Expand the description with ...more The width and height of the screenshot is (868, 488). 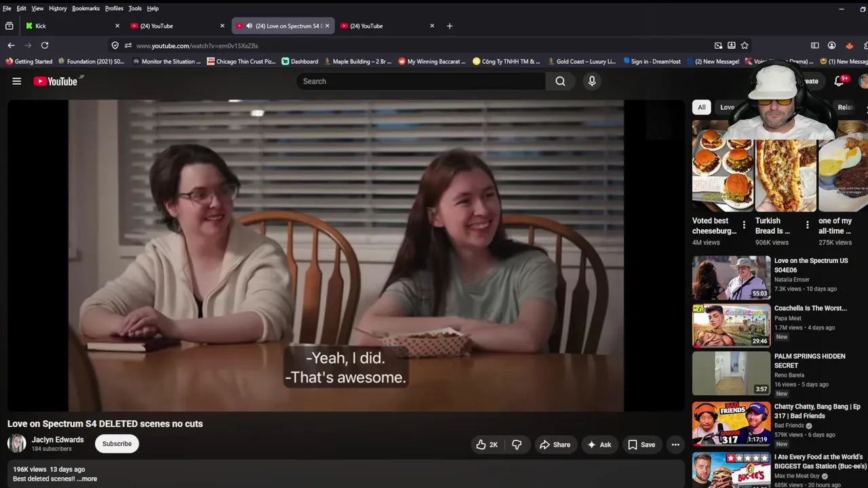pos(87,479)
